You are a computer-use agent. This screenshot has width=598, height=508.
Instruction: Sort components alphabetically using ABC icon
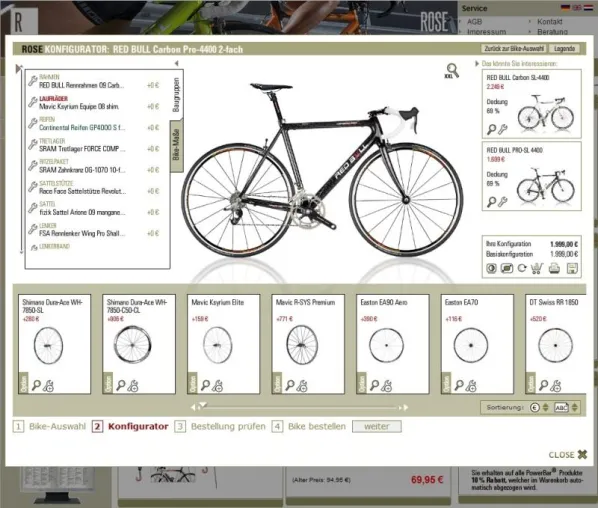[561, 408]
